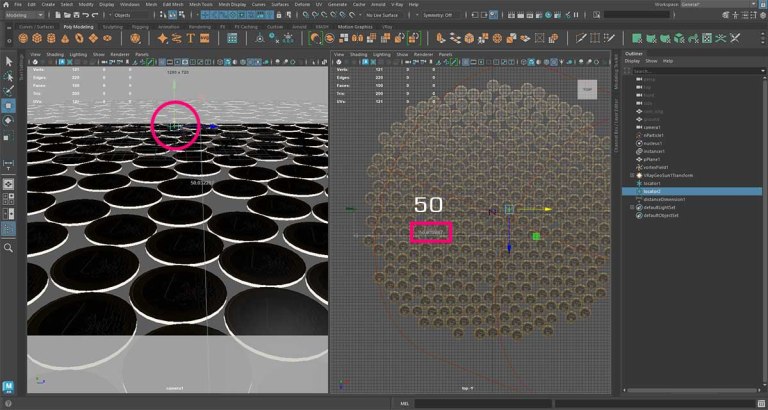Open the left viewport Panels menu
The height and width of the screenshot is (410, 768).
tap(142, 54)
